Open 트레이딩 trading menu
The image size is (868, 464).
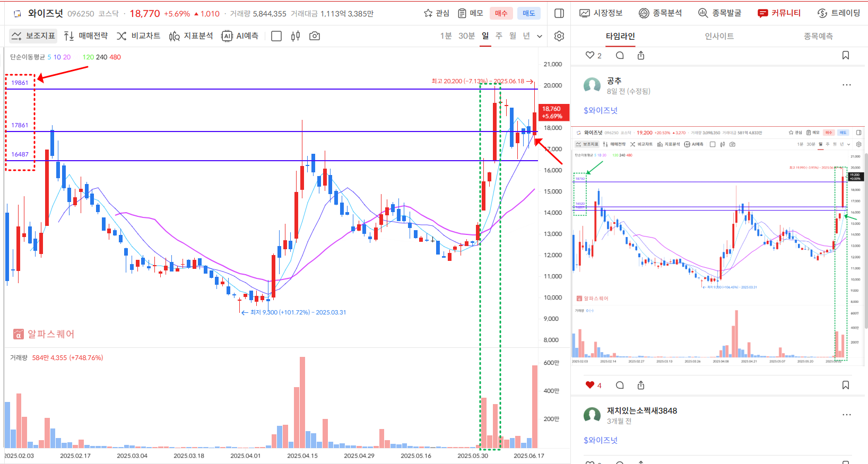[839, 13]
